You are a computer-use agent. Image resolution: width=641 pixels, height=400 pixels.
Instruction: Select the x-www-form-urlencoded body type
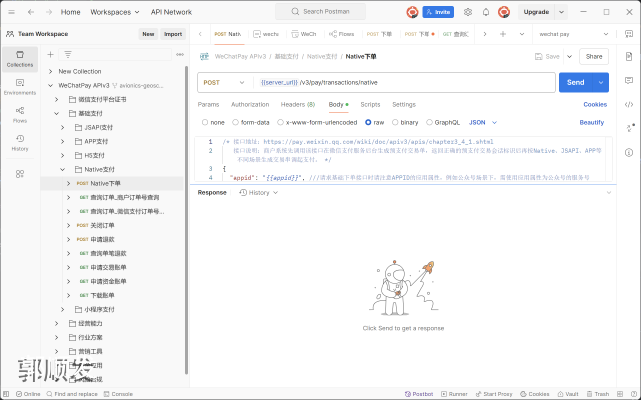coord(317,122)
